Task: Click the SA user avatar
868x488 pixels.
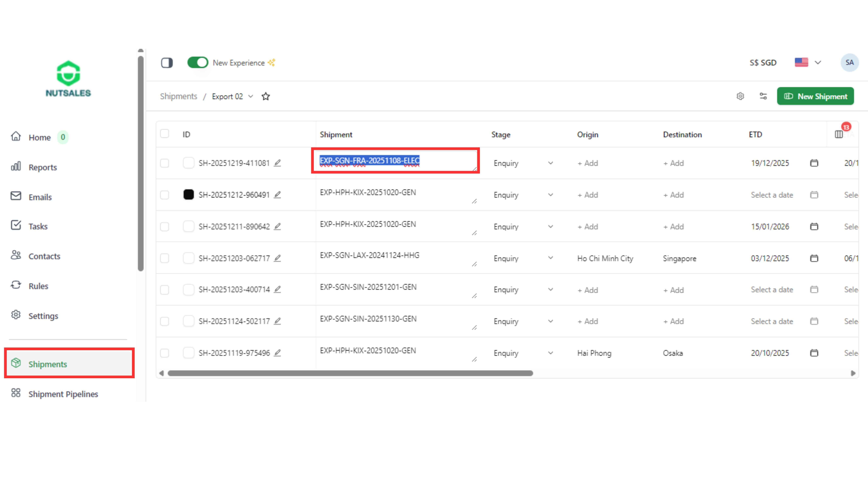Action: tap(849, 63)
